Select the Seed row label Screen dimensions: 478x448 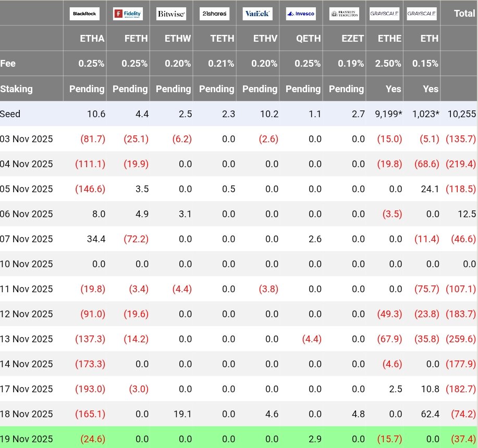(10, 114)
